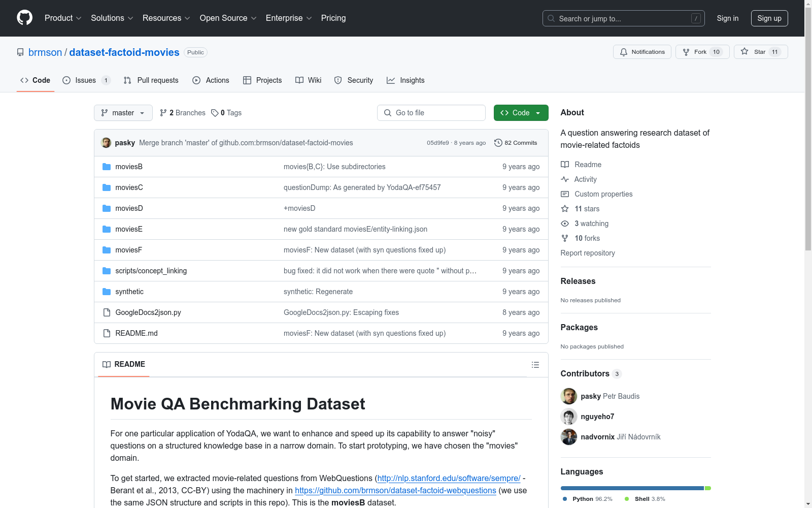Screen dimensions: 812x508
Task: Open the dataset-factoid-webquestions GitHub link
Action: (x=395, y=490)
